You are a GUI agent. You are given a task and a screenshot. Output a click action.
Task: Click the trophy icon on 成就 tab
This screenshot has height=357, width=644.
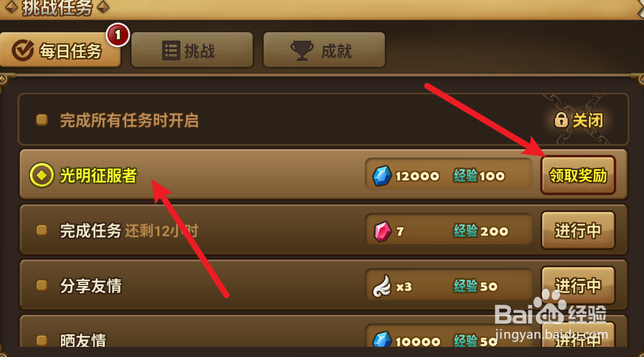302,51
